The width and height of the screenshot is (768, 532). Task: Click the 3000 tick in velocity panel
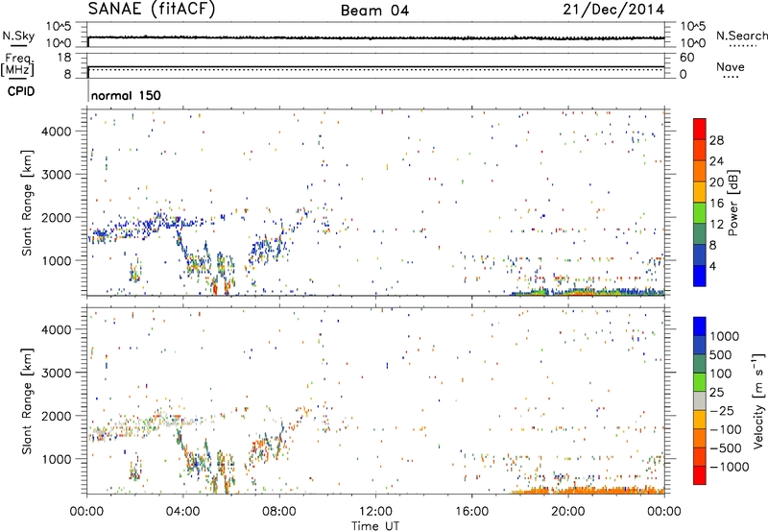(57, 373)
